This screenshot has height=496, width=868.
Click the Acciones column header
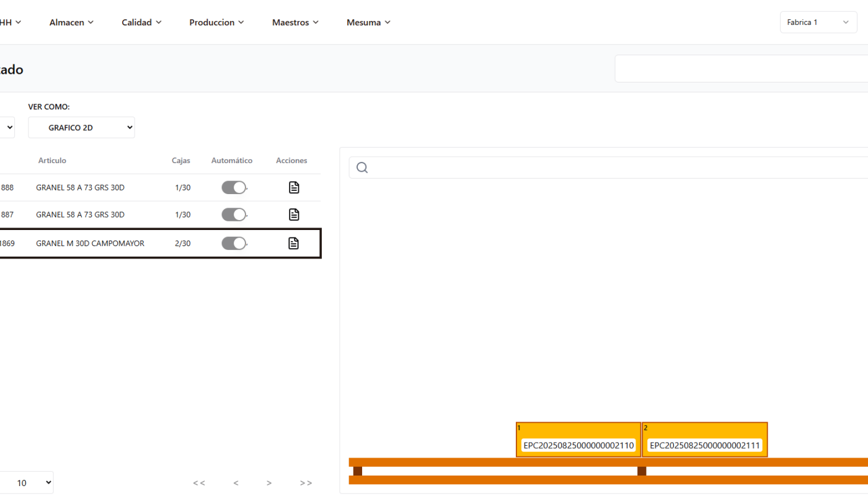click(x=291, y=161)
